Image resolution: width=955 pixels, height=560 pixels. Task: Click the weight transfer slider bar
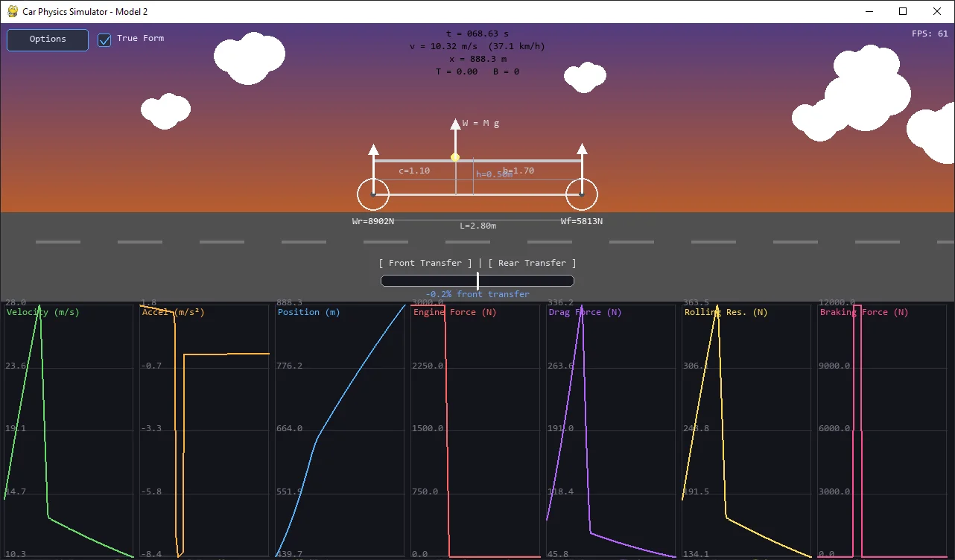click(x=477, y=281)
